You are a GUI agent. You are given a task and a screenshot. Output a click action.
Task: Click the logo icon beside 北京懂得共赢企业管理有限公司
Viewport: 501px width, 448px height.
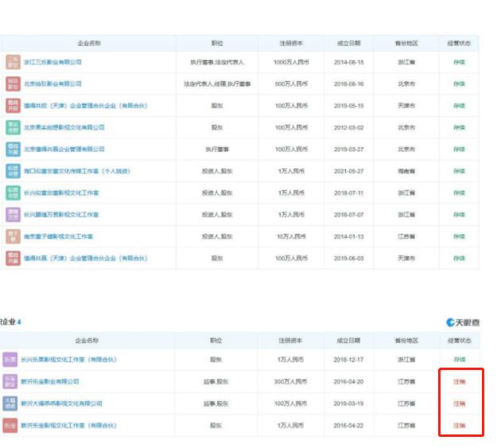tap(13, 149)
